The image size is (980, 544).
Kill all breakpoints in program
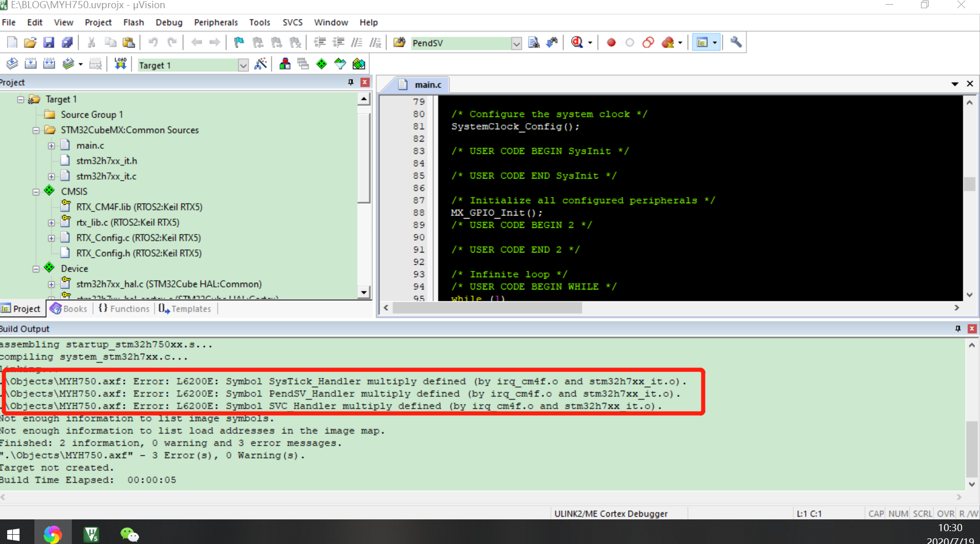(x=669, y=42)
